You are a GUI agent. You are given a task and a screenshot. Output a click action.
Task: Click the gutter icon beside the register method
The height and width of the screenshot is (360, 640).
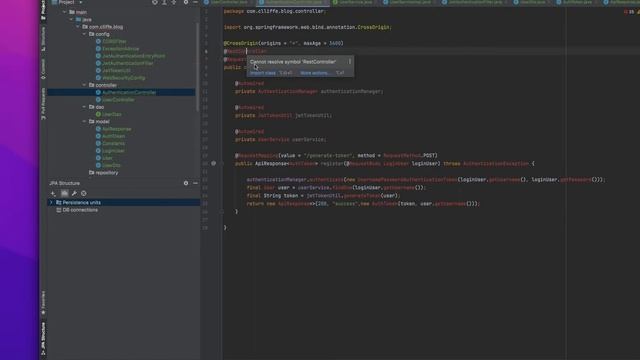tap(213, 163)
